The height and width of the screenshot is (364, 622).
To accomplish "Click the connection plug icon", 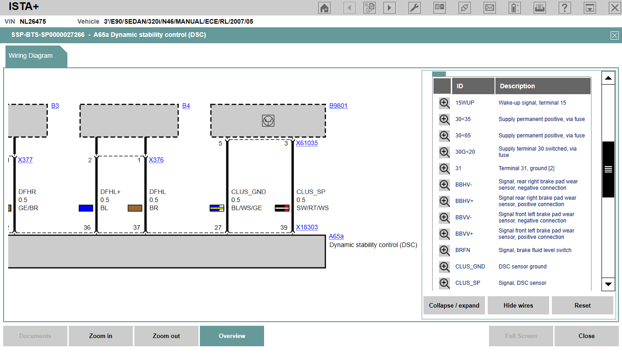I will pos(464,8).
